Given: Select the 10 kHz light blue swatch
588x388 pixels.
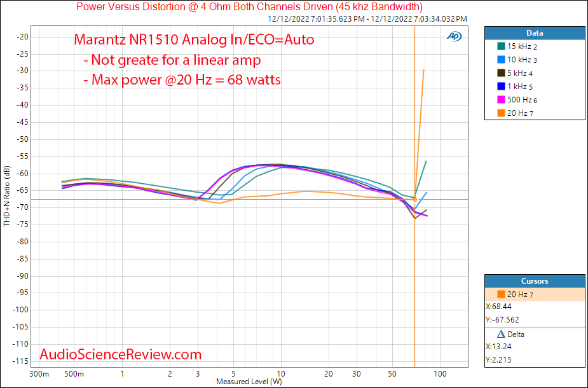Looking at the screenshot, I should (501, 60).
